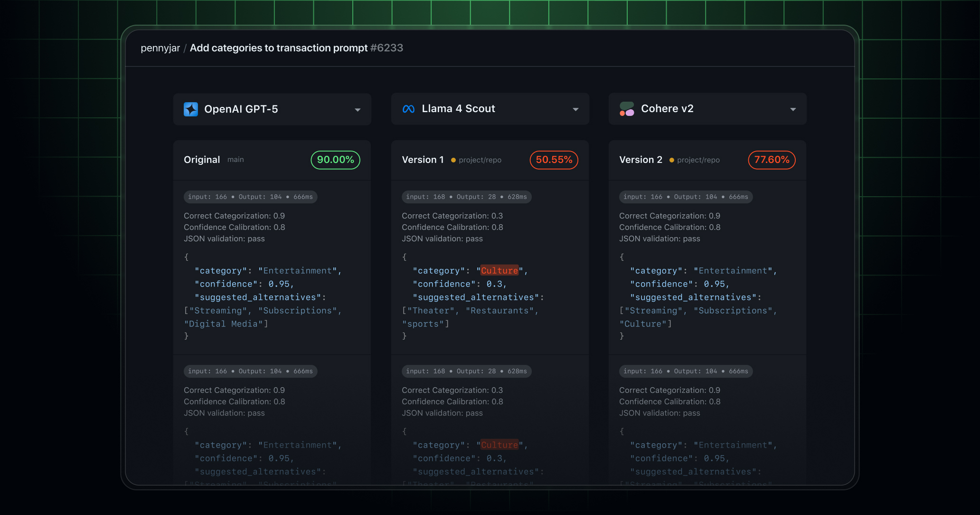Select the highlighted Culture token in Version 1
980x515 pixels.
499,270
